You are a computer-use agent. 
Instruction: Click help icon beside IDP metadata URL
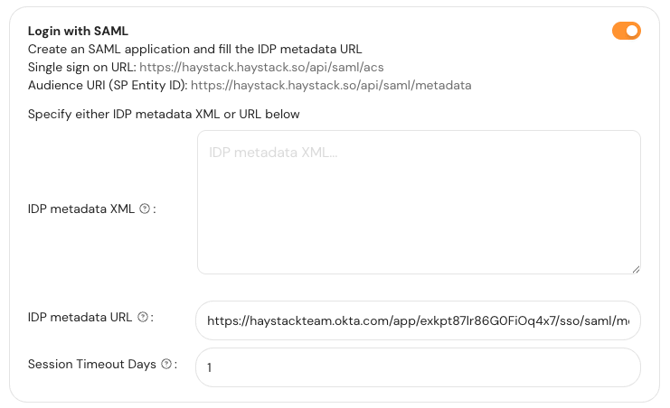click(142, 317)
